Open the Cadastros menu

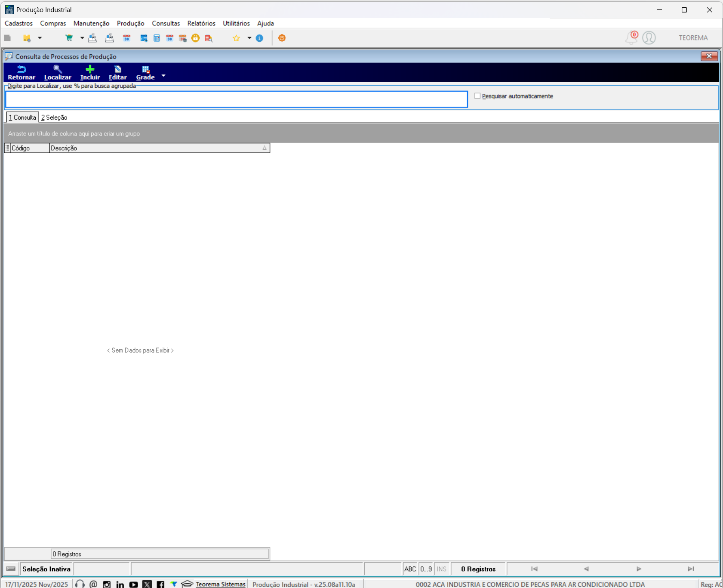pyautogui.click(x=18, y=23)
